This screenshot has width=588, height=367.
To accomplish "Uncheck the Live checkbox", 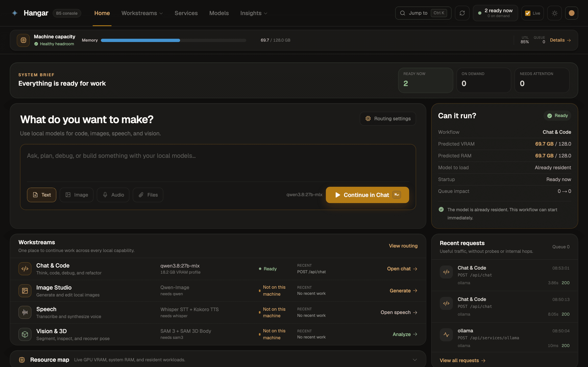I will tap(528, 13).
